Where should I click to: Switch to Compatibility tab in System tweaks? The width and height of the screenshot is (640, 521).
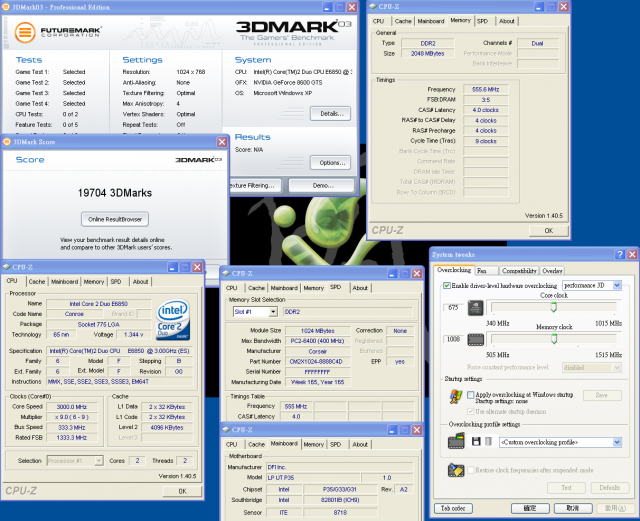(x=519, y=271)
